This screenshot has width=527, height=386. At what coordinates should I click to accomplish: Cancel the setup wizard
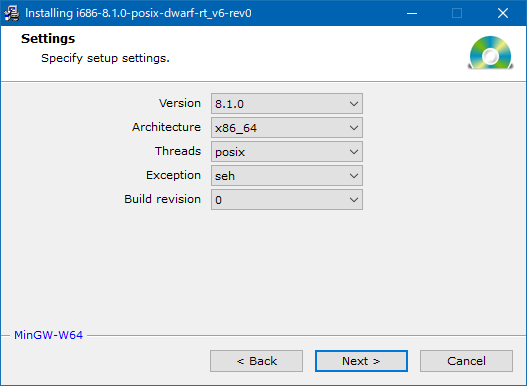click(466, 361)
